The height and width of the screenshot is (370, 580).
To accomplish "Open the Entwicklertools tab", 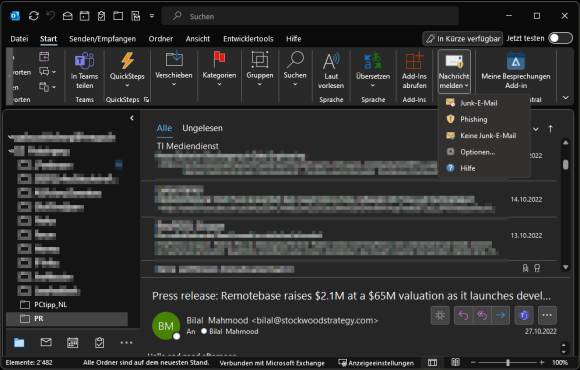I will 248,38.
